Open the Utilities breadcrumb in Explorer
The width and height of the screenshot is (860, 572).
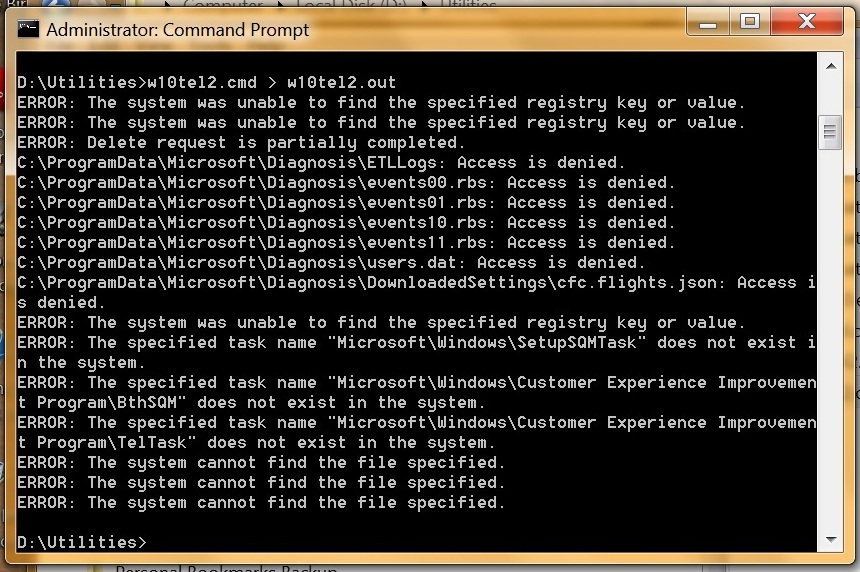[466, 5]
